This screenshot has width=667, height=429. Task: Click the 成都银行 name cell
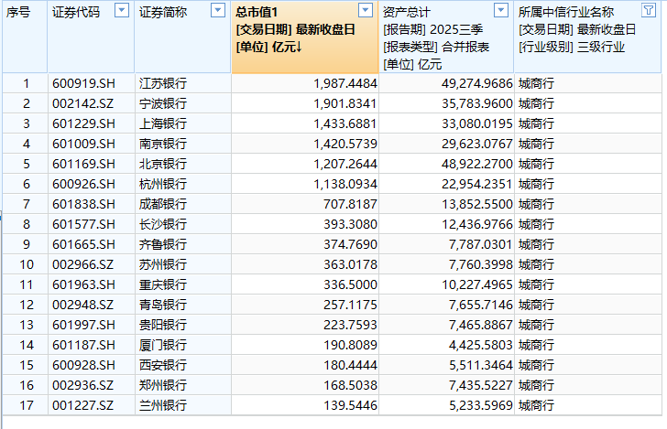pyautogui.click(x=162, y=203)
